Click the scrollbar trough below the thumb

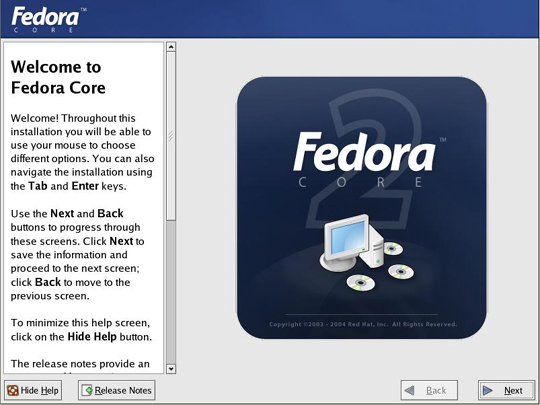point(171,292)
